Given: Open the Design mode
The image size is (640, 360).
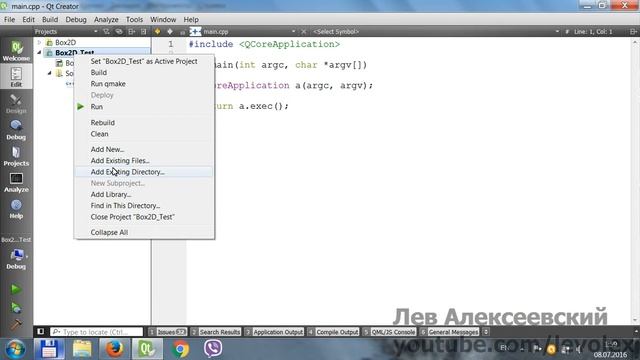Looking at the screenshot, I should (16, 104).
